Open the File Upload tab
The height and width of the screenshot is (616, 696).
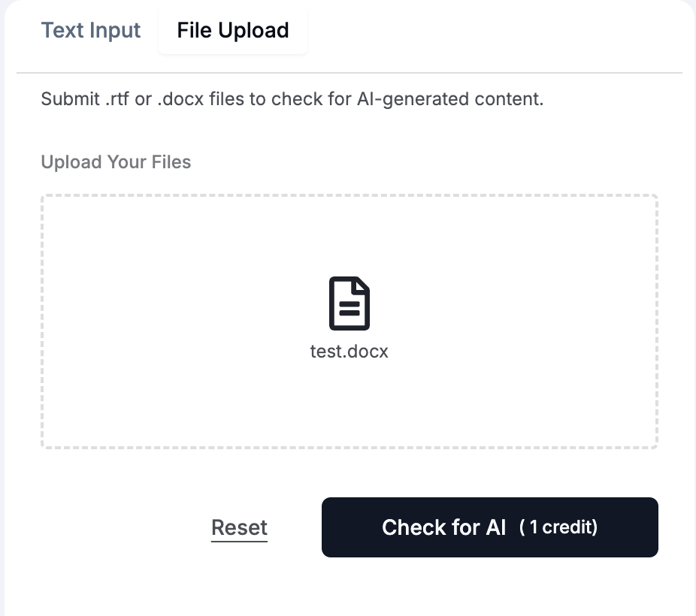click(232, 30)
